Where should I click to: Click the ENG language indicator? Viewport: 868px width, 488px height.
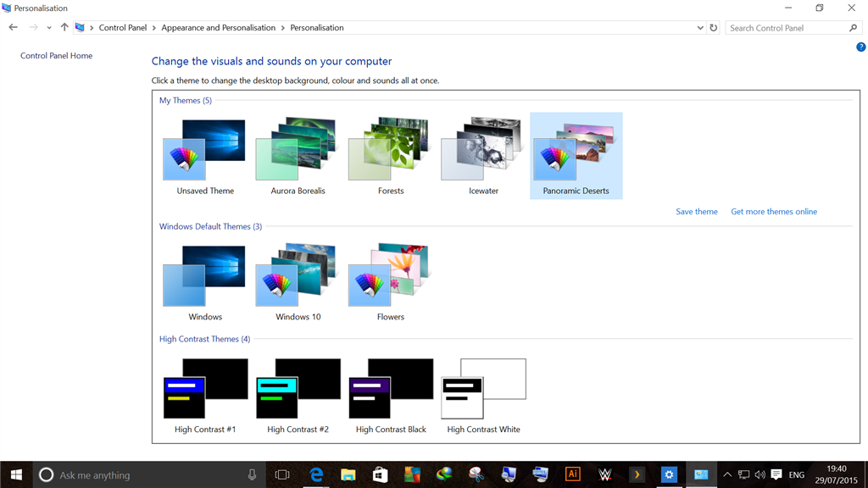(797, 474)
